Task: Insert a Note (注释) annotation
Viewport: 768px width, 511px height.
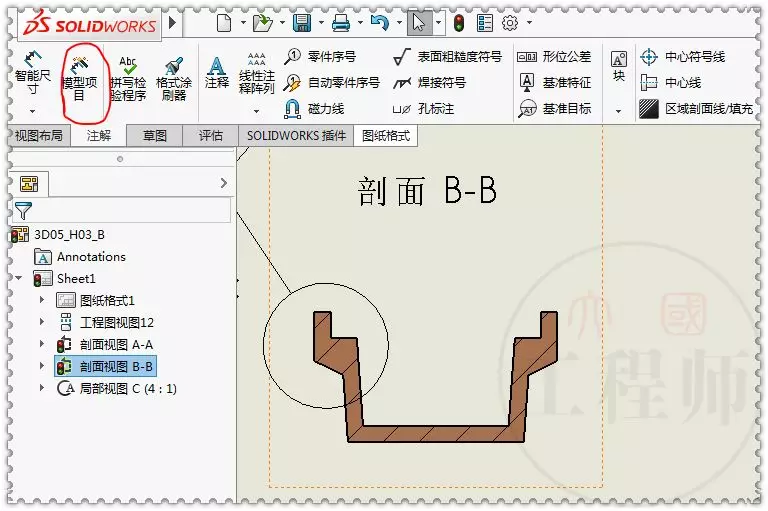Action: point(216,73)
